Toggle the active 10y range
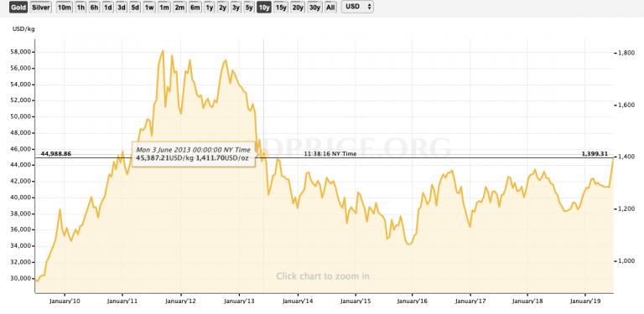The width and height of the screenshot is (644, 314). pyautogui.click(x=264, y=8)
